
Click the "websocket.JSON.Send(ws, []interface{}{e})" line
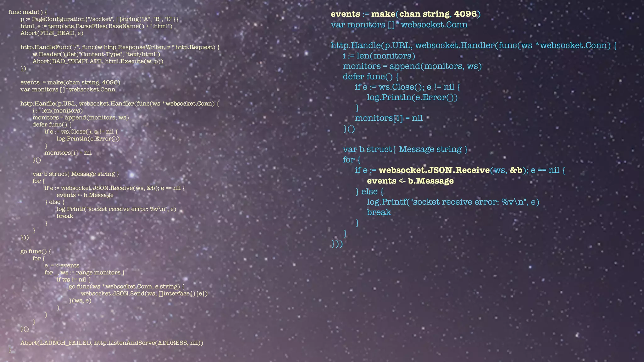click(144, 293)
